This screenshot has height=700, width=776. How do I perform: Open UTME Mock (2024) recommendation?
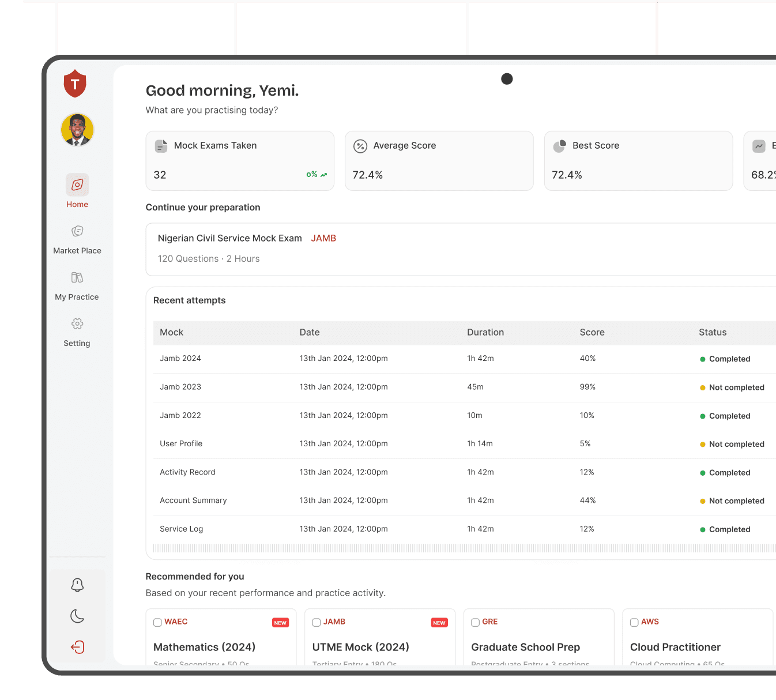tap(380, 637)
